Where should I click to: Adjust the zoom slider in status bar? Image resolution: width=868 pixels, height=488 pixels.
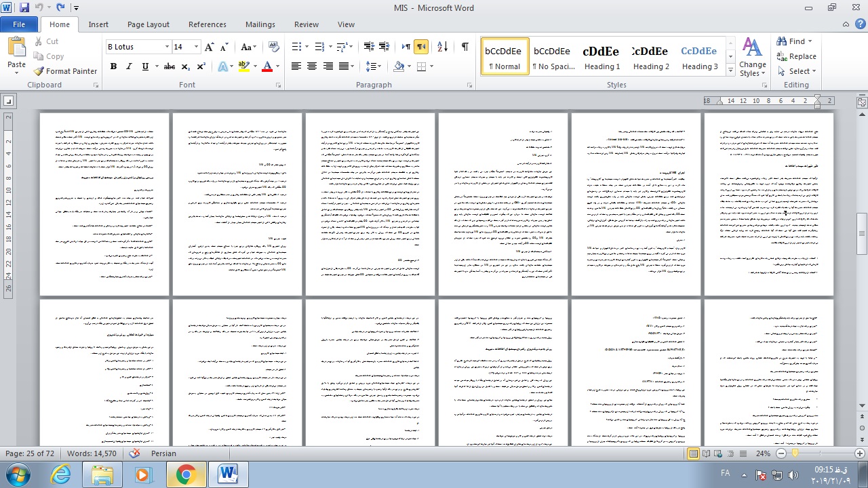point(795,453)
